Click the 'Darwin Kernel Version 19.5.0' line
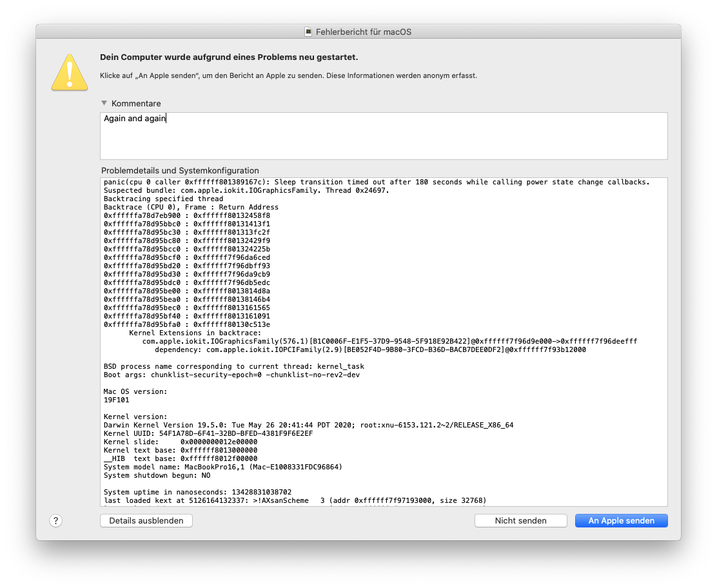This screenshot has height=588, width=717. coord(308,425)
